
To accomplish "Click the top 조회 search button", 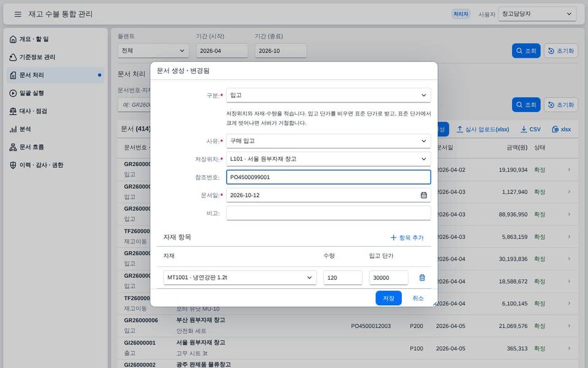I will (x=526, y=51).
